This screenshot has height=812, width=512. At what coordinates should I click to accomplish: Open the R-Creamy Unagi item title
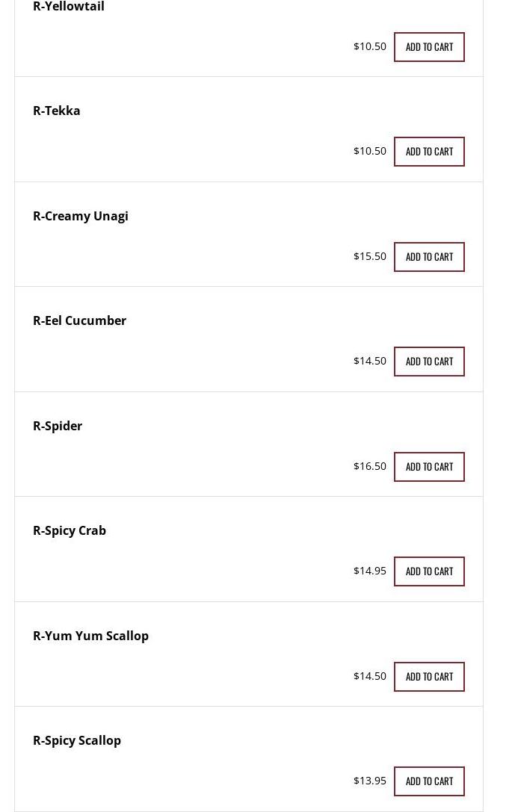(81, 216)
